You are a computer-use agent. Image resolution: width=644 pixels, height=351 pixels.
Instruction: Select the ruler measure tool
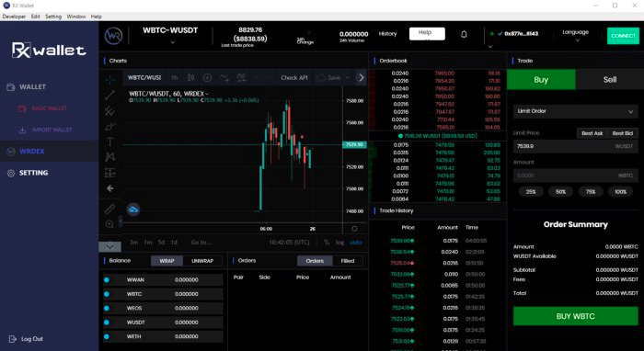(110, 209)
